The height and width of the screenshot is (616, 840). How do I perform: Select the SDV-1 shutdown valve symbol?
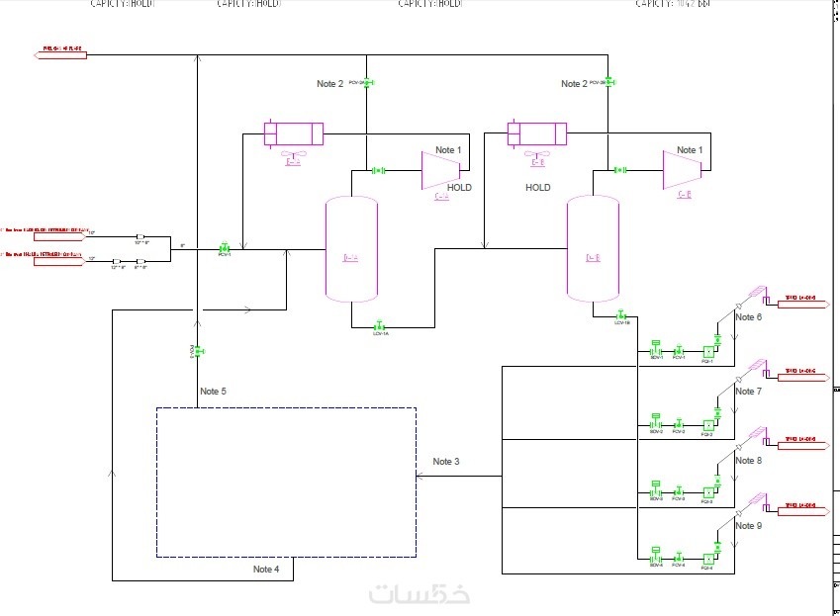click(656, 348)
